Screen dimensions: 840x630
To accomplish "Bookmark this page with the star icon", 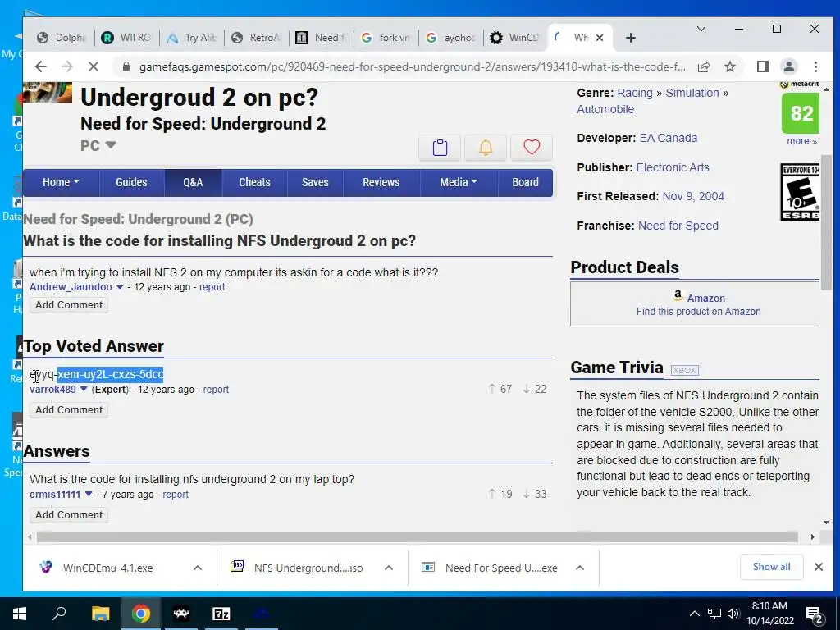I will coord(729,66).
